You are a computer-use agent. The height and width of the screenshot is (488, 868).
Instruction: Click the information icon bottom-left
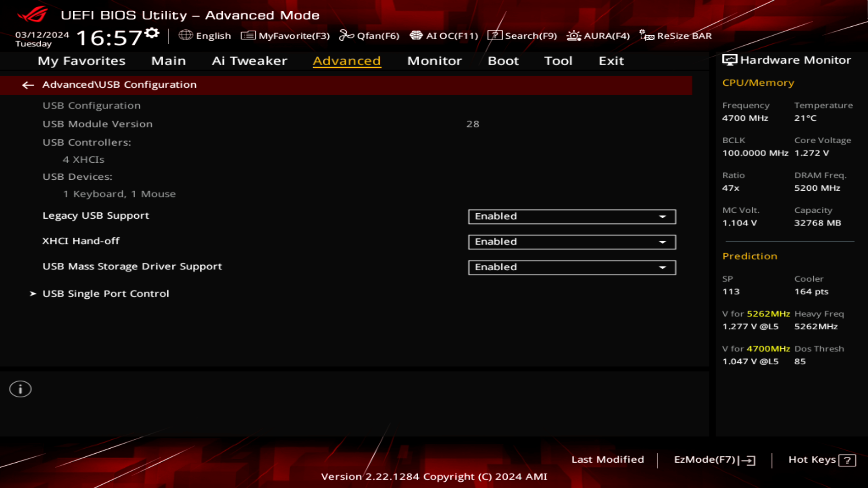20,389
